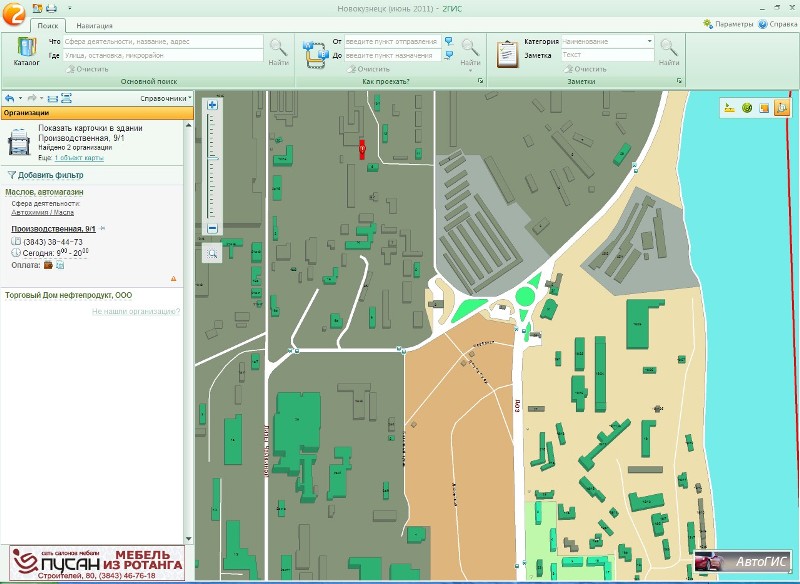Click the expand cards icon in panel toolbar

click(66, 98)
